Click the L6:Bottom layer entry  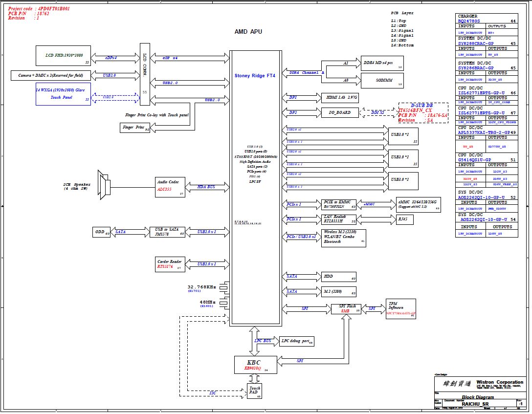[x=402, y=45]
